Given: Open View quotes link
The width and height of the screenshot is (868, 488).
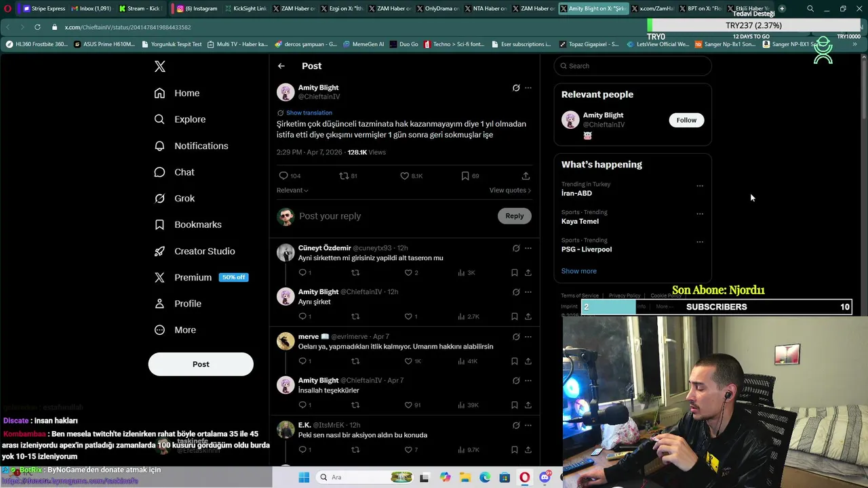Looking at the screenshot, I should tap(510, 190).
